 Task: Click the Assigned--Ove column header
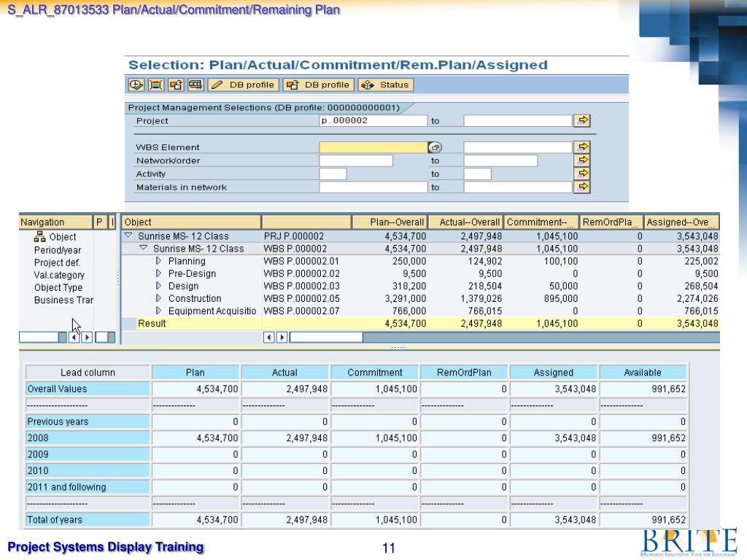(x=682, y=222)
